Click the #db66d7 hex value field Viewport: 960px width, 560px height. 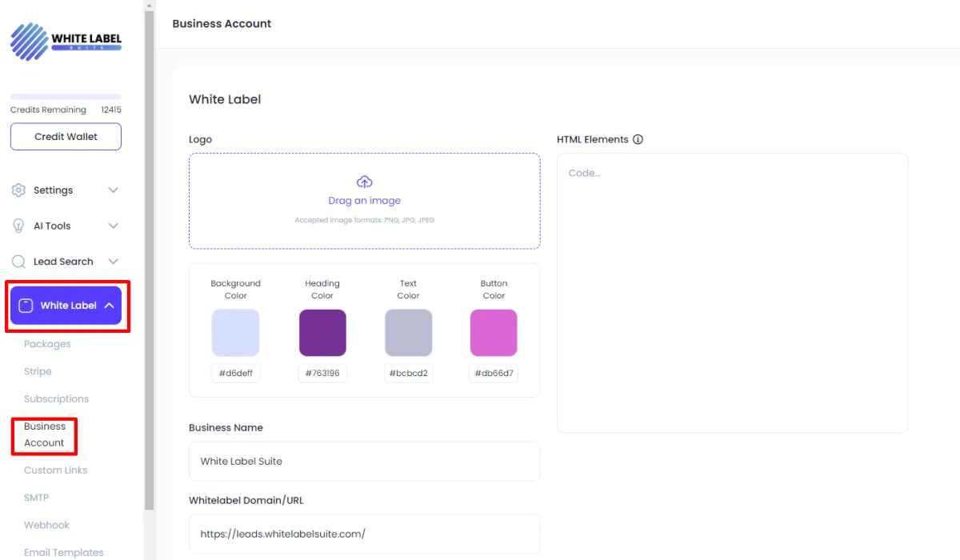494,373
